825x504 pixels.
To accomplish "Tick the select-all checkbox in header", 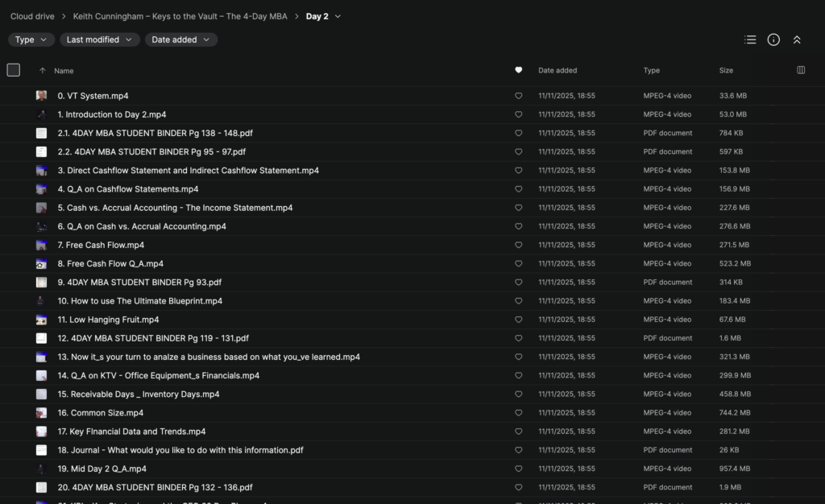I will point(14,70).
